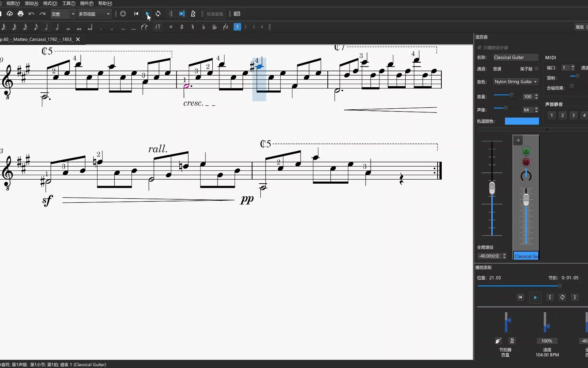Viewport: 588px width, 368px height.
Task: Toggle rest input icon
Action: 158,27
